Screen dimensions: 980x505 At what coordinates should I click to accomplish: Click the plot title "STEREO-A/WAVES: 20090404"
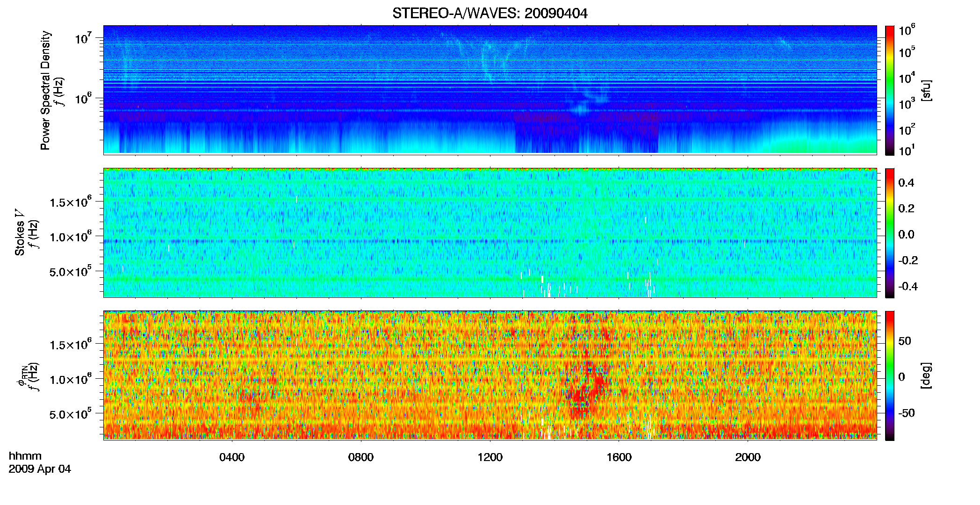(490, 13)
